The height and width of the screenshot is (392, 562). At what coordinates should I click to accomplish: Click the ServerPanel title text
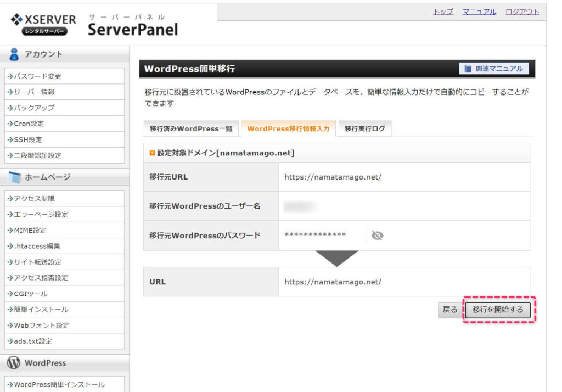point(133,30)
